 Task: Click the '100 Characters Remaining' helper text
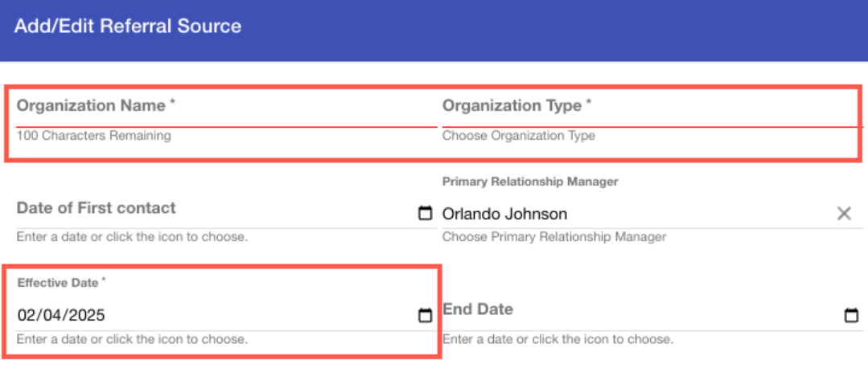(94, 136)
